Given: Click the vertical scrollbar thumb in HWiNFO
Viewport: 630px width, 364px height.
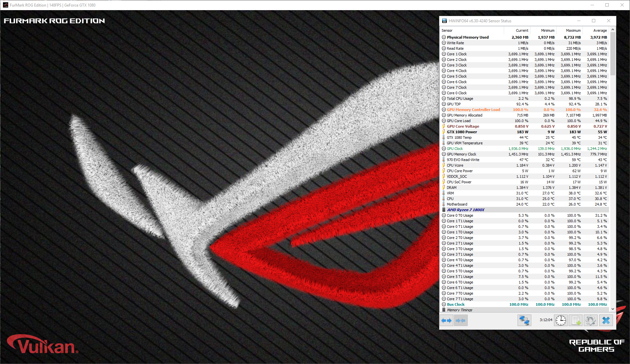Looking at the screenshot, I should click(x=613, y=54).
